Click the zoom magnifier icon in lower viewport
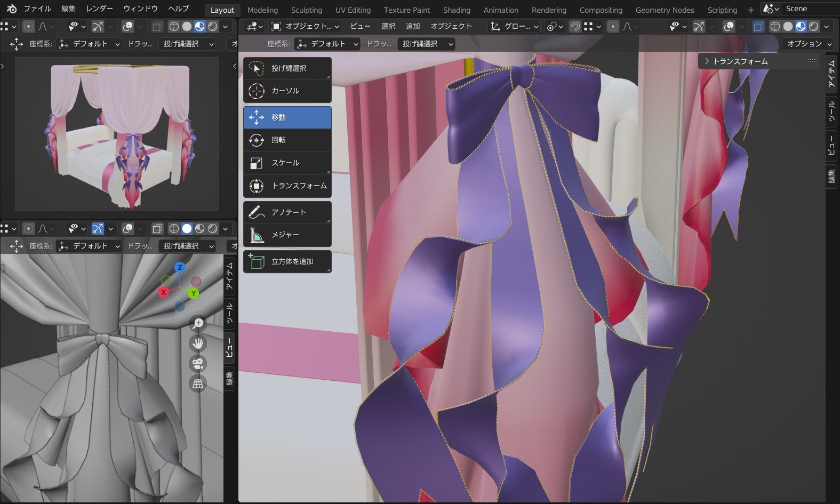This screenshot has height=504, width=840. 198,323
